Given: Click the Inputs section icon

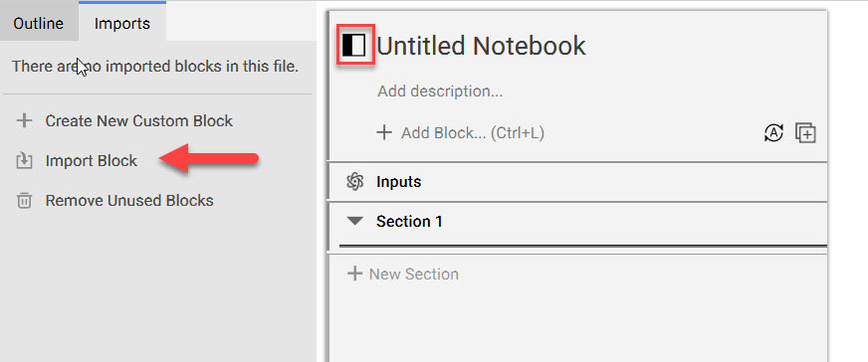Looking at the screenshot, I should coord(354,182).
